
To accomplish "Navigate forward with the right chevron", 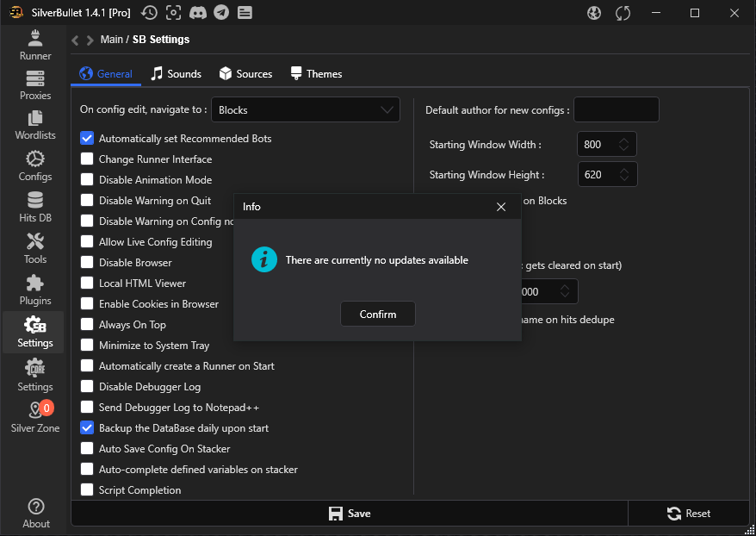I will coord(90,40).
